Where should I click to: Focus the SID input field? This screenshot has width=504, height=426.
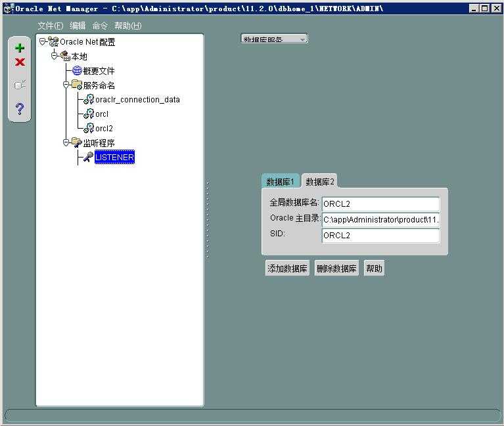click(380, 235)
